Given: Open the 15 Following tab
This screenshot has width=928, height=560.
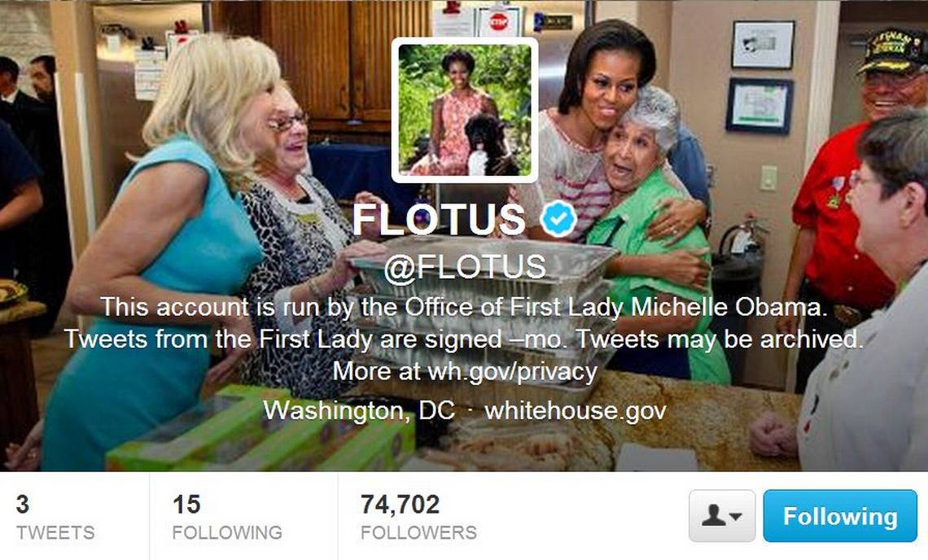Looking at the screenshot, I should pos(227,517).
